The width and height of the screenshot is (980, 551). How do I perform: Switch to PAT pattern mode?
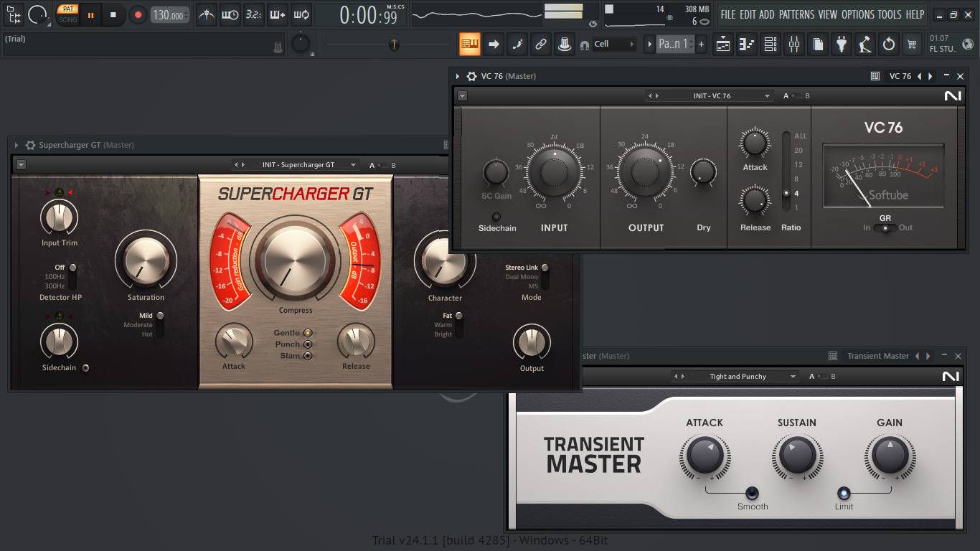tap(68, 9)
